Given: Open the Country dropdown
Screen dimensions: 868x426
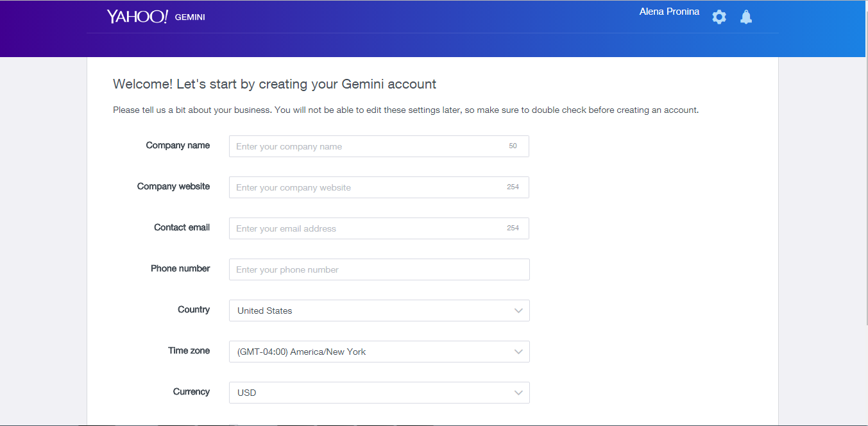Looking at the screenshot, I should (x=379, y=311).
